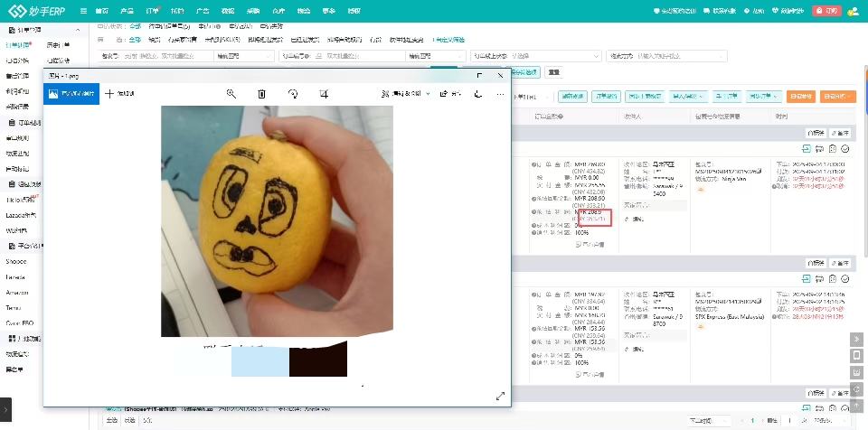Image resolution: width=868 pixels, height=430 pixels.
Task: Delete the image via trash icon
Action: pyautogui.click(x=262, y=94)
